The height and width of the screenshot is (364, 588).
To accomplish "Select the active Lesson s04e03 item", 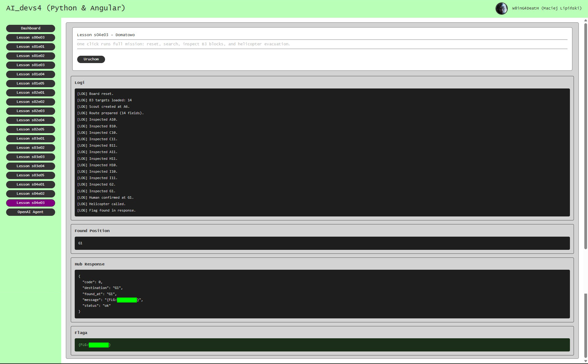I will pos(31,203).
